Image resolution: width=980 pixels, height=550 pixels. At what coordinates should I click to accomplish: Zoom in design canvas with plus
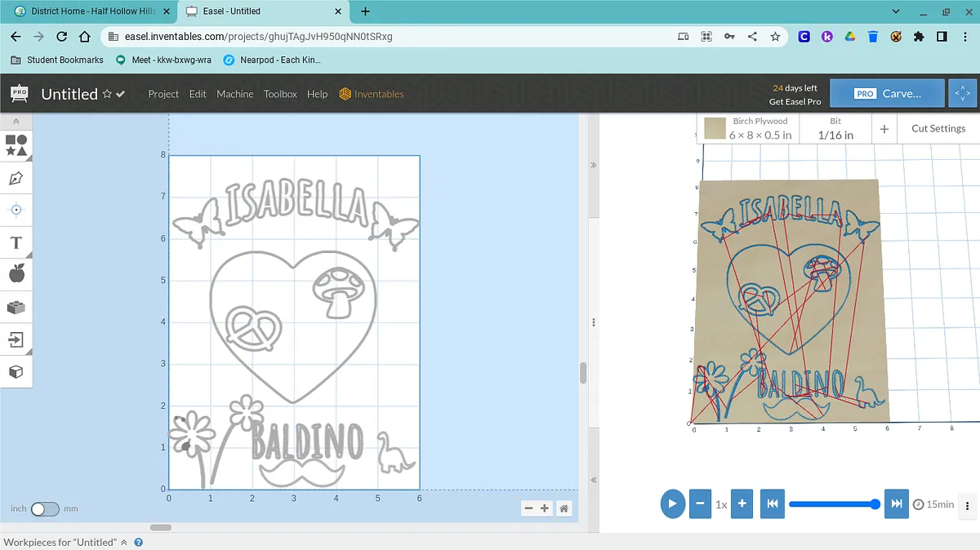click(545, 508)
